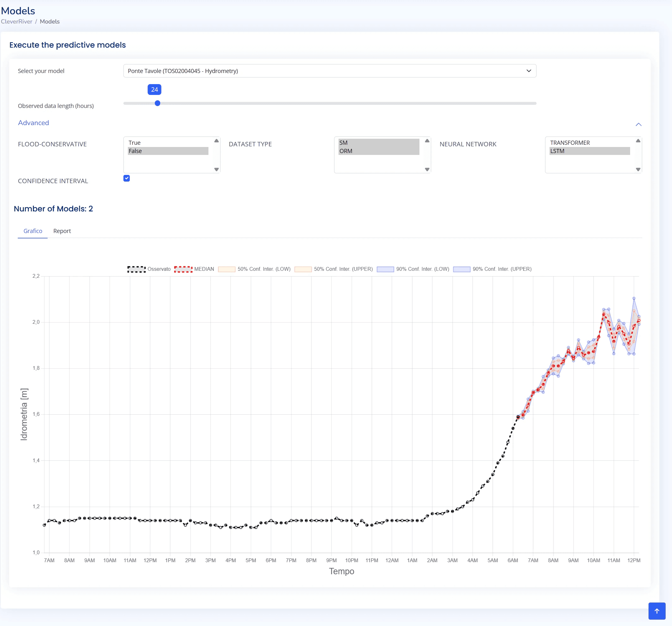The image size is (672, 626).
Task: Collapse the Advanced section chevron
Action: click(x=638, y=124)
